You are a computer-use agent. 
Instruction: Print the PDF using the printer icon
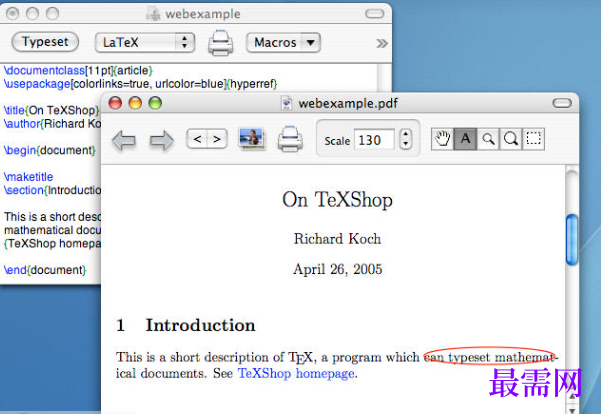pyautogui.click(x=290, y=139)
